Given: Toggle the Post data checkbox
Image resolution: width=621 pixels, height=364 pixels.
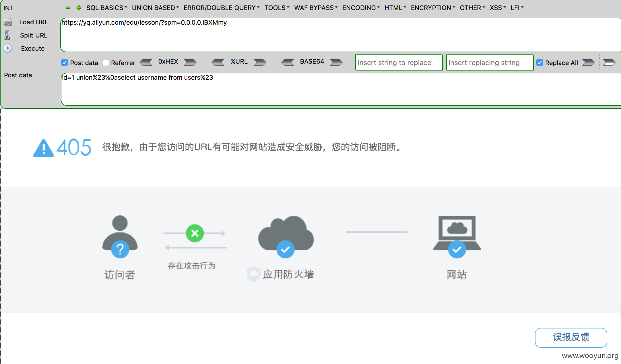Looking at the screenshot, I should pyautogui.click(x=65, y=62).
